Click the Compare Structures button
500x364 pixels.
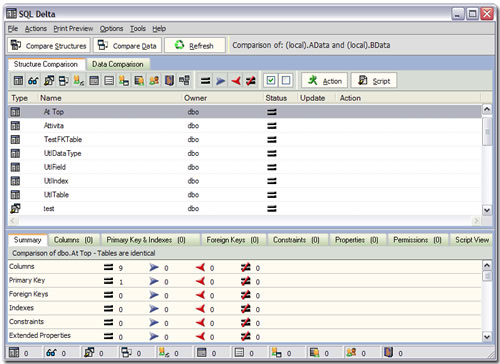tap(49, 45)
